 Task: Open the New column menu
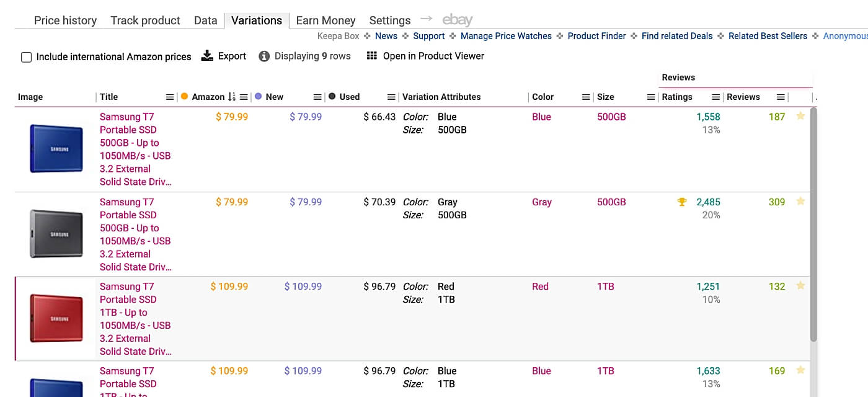pos(317,97)
